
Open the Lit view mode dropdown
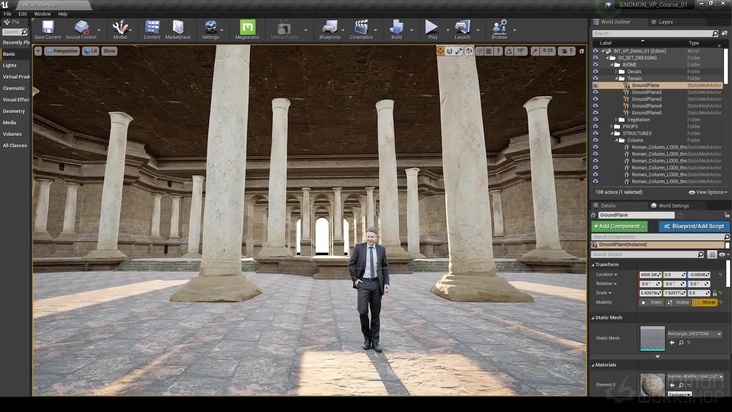(x=91, y=51)
